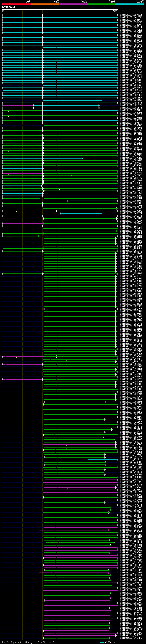The height and width of the screenshot is (644, 146).
Task: Select hit UniRef100_Q7NKC1
Action: coord(131,191)
